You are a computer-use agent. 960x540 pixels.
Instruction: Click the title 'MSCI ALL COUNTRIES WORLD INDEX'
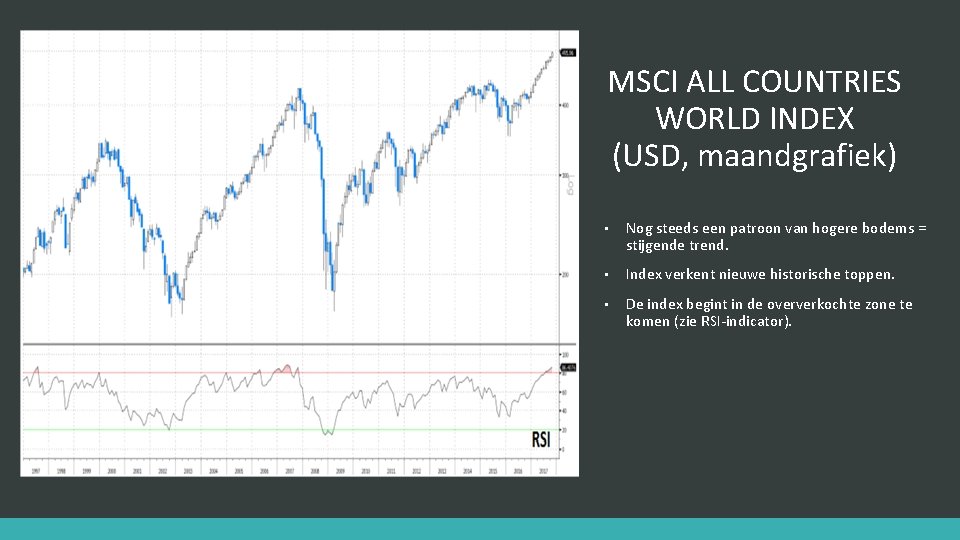[754, 100]
